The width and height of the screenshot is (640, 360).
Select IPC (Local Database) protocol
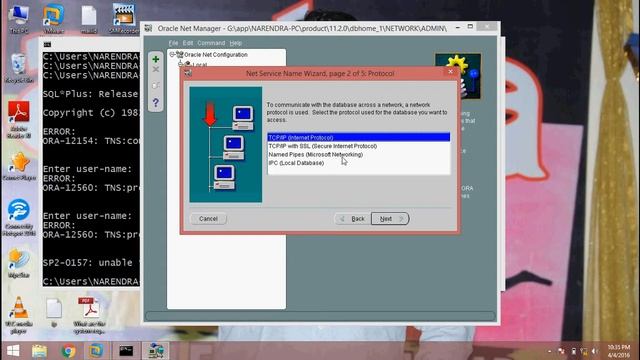[359, 163]
